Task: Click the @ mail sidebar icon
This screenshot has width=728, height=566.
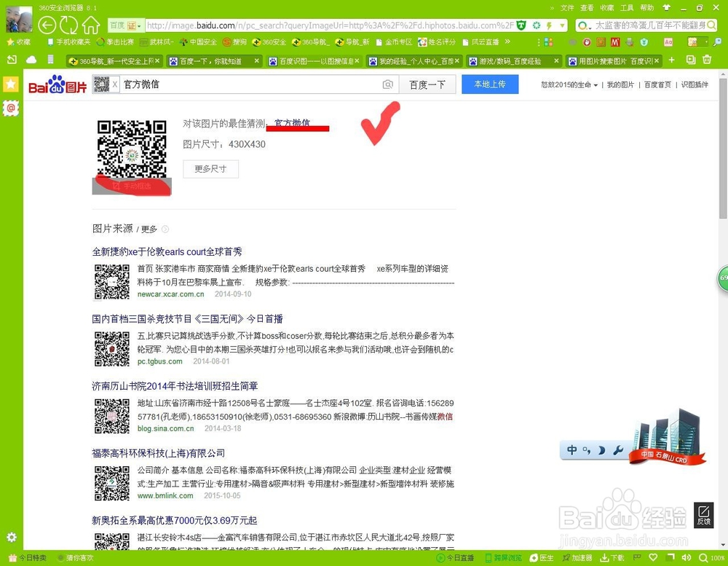Action: pos(11,108)
